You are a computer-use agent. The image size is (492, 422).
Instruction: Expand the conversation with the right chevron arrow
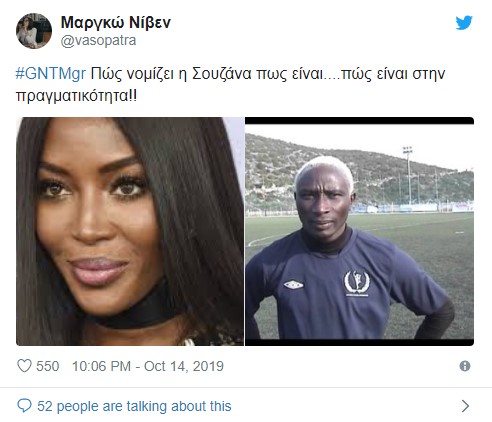[x=465, y=406]
